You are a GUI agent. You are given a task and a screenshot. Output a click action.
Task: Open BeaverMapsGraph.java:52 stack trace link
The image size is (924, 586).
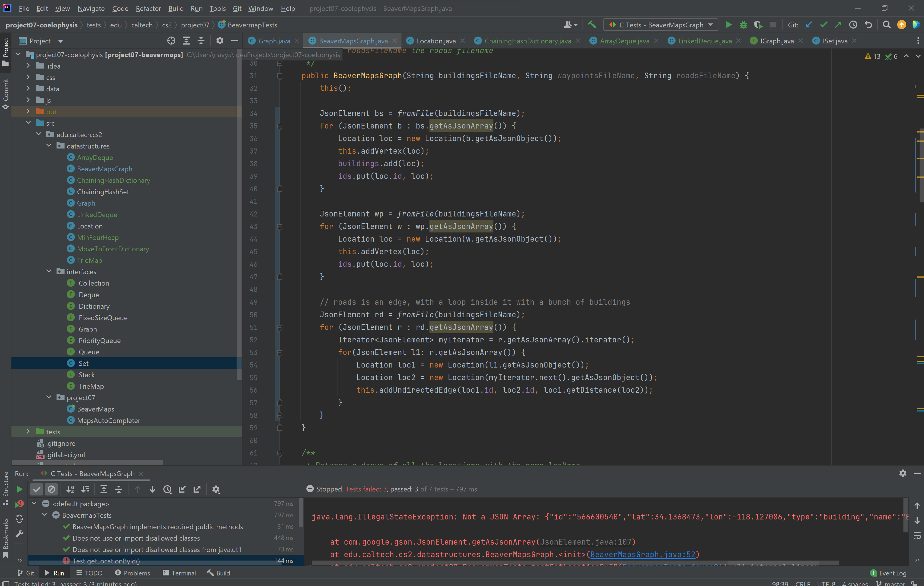[642, 554]
